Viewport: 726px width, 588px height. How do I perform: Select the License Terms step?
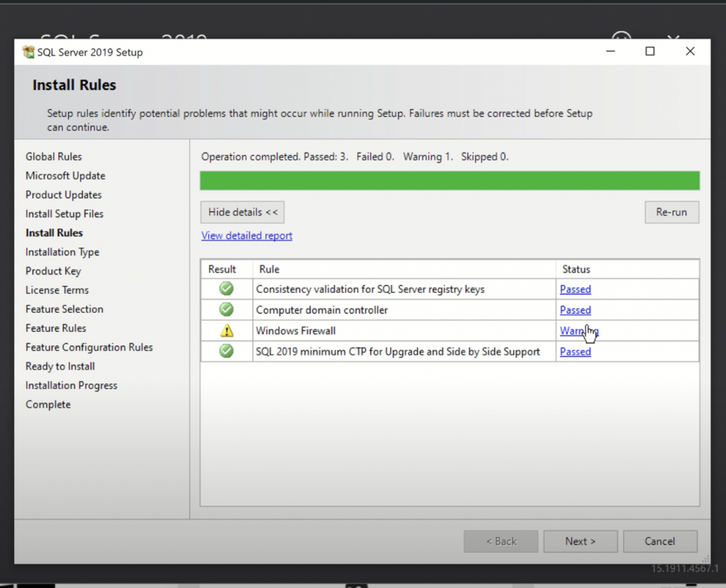[x=57, y=290]
